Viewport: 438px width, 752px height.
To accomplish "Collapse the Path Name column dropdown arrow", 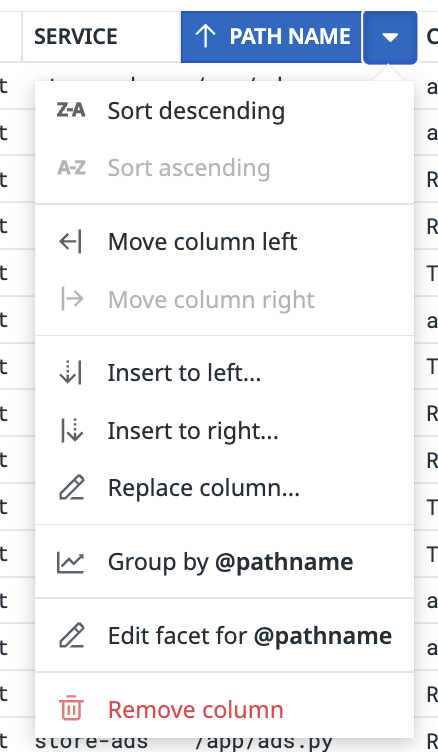I will [x=390, y=37].
